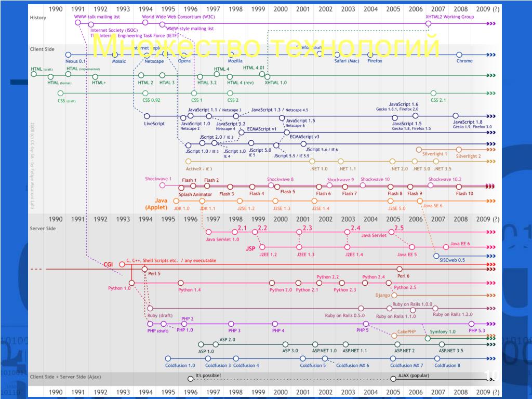Click the Silverlight 2 marker circle

click(x=459, y=149)
